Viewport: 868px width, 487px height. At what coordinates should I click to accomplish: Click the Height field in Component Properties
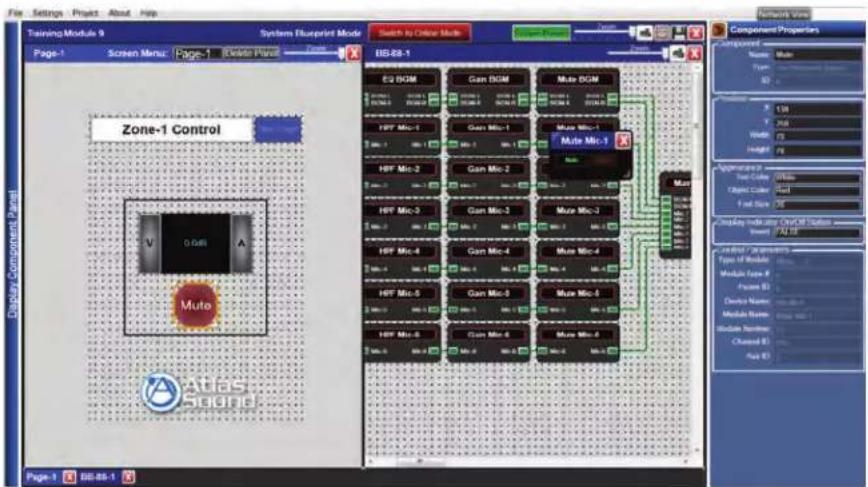pos(817,150)
